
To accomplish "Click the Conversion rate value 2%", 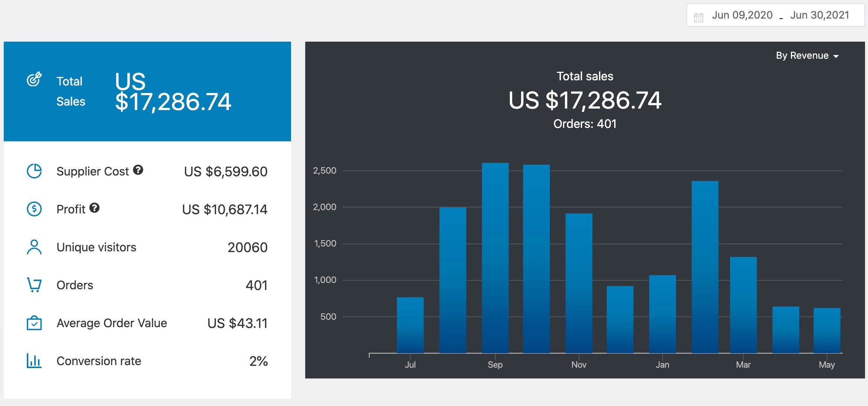I will click(x=258, y=361).
